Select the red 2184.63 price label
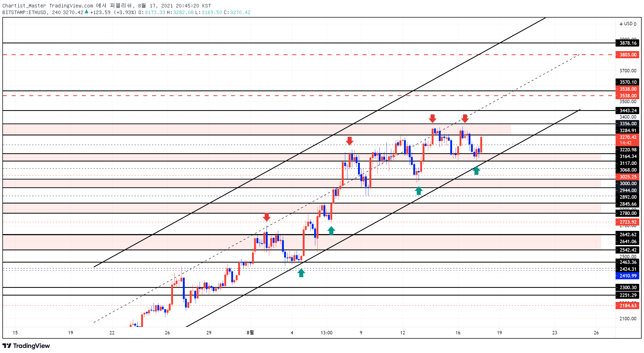The image size is (644, 353). point(628,306)
